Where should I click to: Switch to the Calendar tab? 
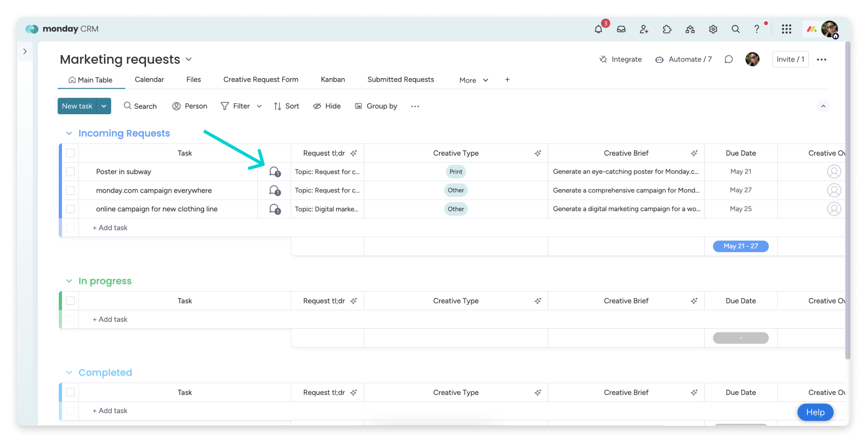click(149, 79)
